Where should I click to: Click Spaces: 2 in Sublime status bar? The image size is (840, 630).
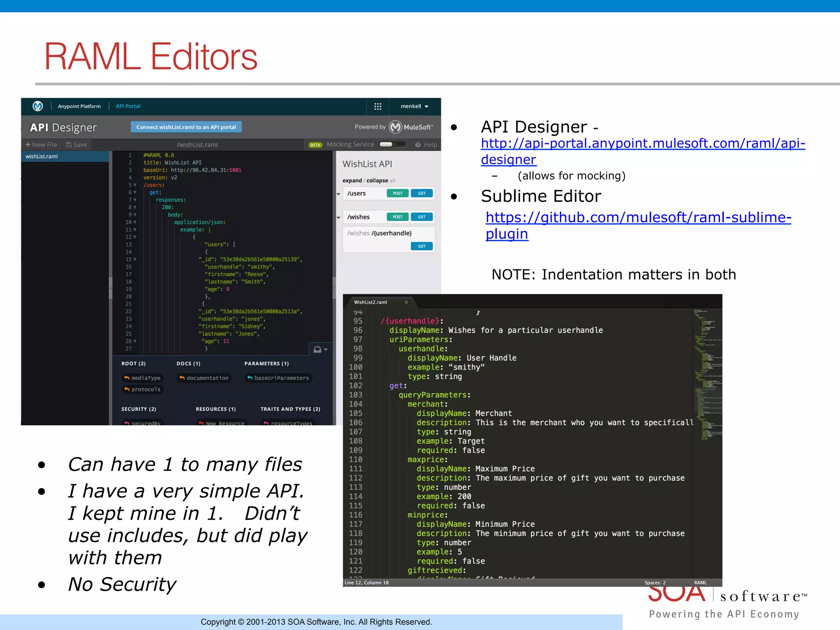click(655, 583)
